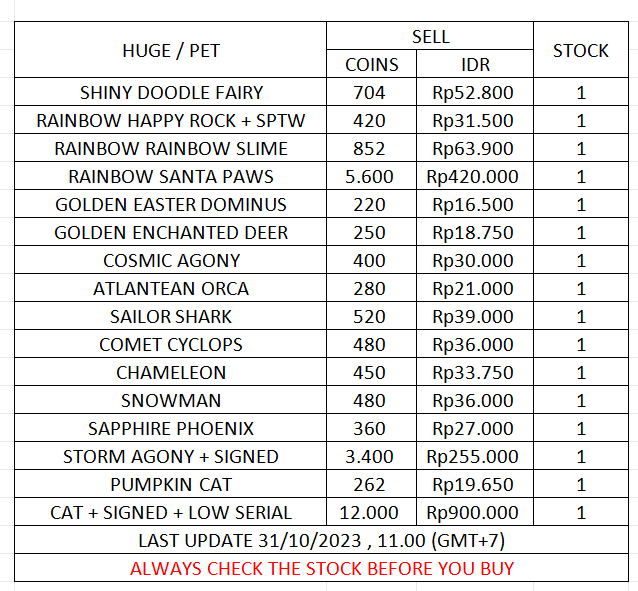Click the RAINBOW HAPPY ROCK + SPTW cell
The width and height of the screenshot is (638, 591).
click(171, 121)
